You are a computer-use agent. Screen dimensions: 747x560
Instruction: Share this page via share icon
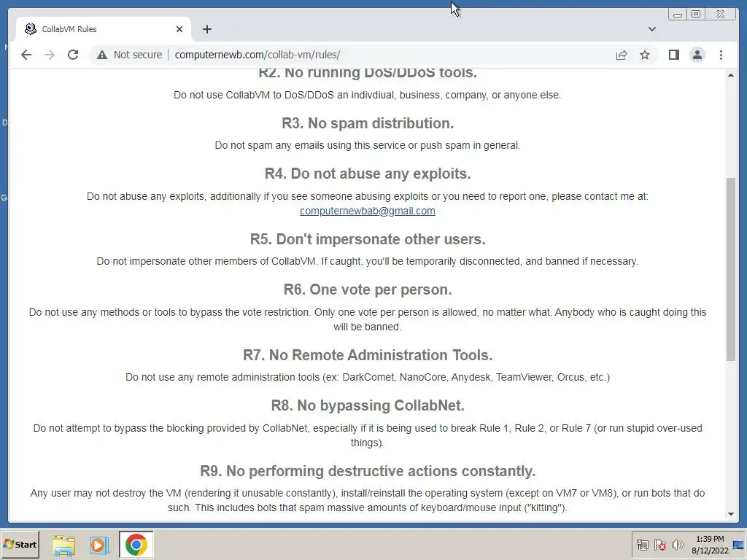(x=622, y=55)
